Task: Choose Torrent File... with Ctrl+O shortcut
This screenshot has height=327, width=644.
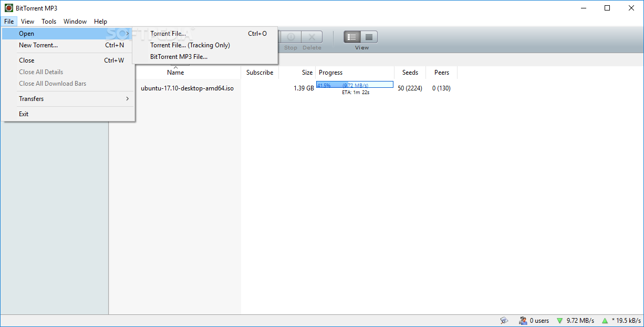Action: pos(205,34)
